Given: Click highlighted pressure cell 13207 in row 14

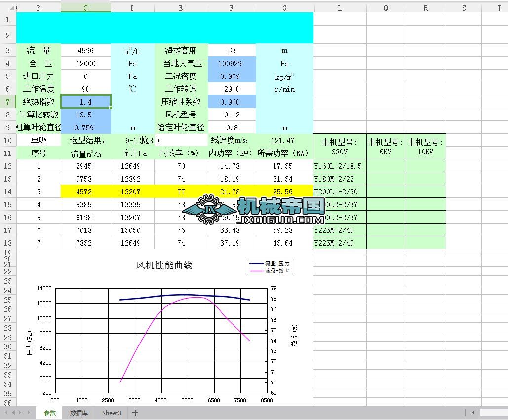Looking at the screenshot, I should [132, 191].
